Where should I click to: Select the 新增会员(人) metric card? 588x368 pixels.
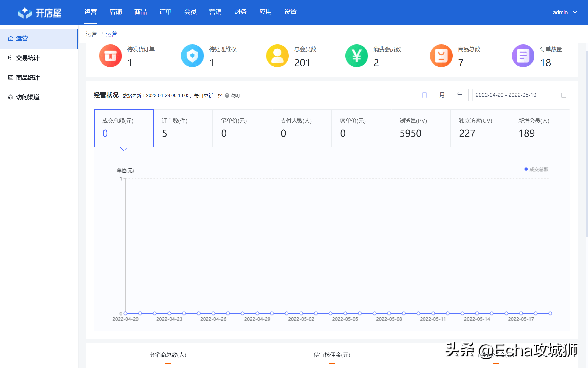pyautogui.click(x=540, y=128)
